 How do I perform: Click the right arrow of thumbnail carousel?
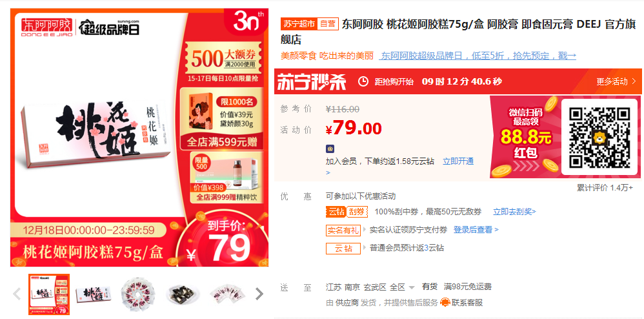[x=259, y=294]
